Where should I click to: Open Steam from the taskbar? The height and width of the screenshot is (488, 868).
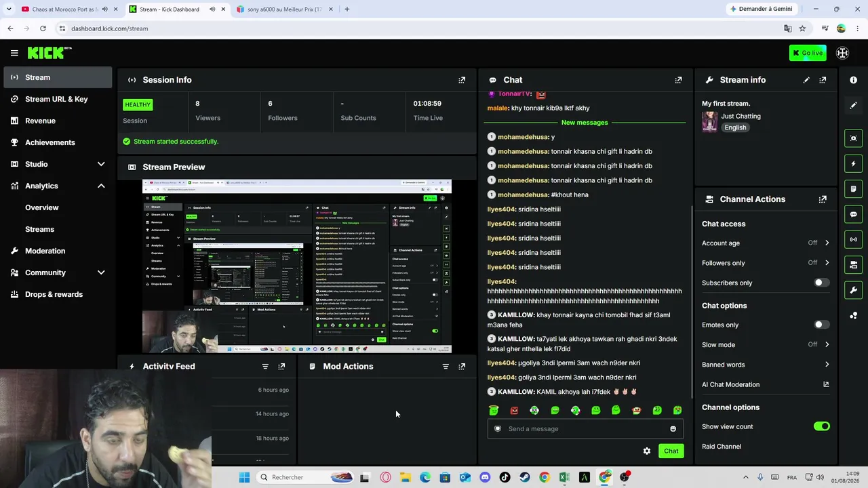(524, 477)
